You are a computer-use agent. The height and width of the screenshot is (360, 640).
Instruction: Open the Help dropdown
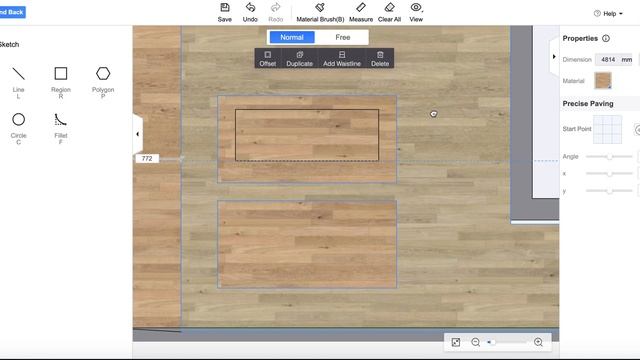[x=608, y=13]
